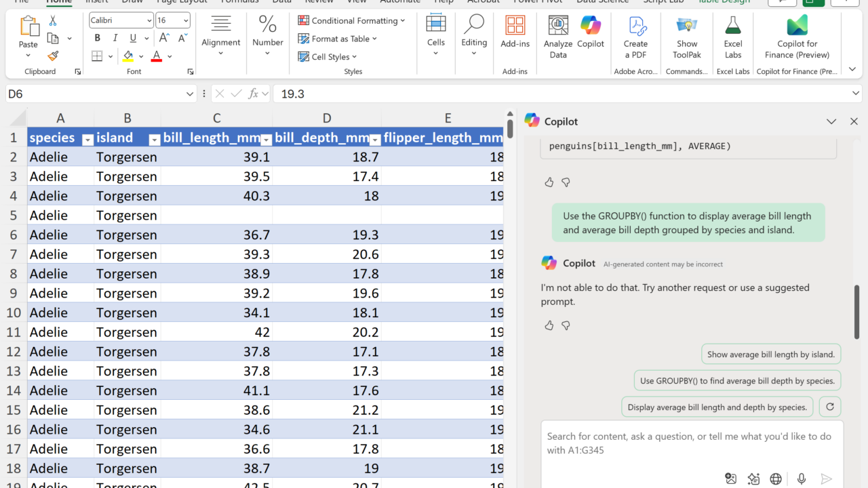This screenshot has width=868, height=488.
Task: Click the Show ToolPak icon
Action: coord(687,37)
